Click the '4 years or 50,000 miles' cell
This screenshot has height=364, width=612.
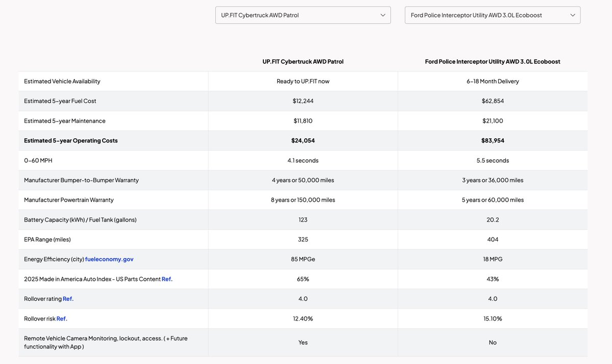303,180
